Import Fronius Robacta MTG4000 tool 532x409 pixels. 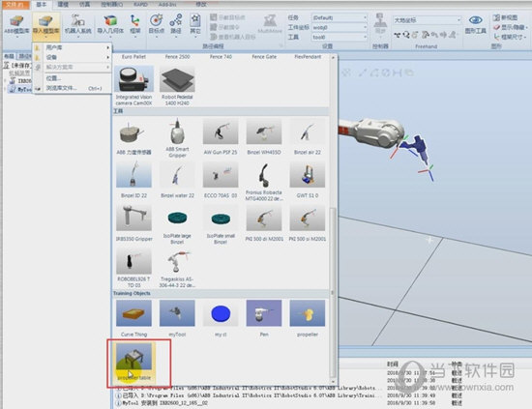click(x=264, y=182)
